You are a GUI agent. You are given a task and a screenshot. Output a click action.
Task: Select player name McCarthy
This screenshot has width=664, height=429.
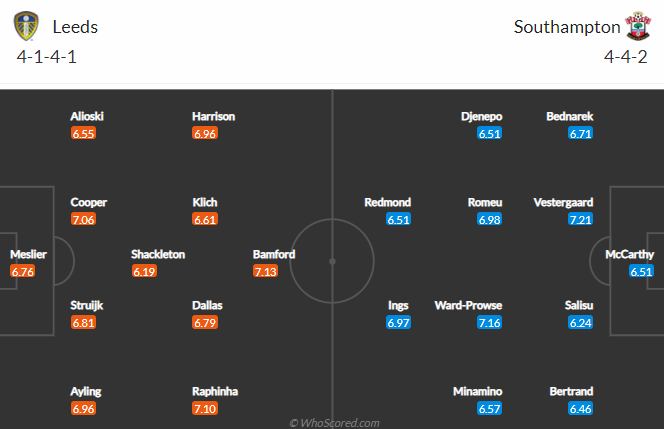pos(630,254)
